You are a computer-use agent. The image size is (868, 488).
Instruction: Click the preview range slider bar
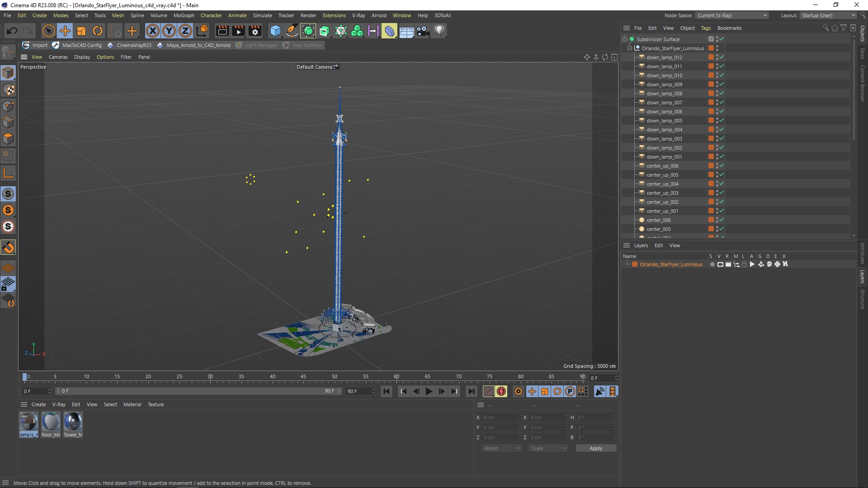pyautogui.click(x=199, y=391)
